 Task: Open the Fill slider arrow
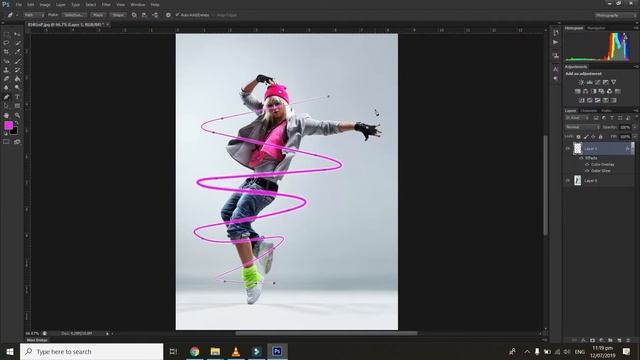[635, 137]
